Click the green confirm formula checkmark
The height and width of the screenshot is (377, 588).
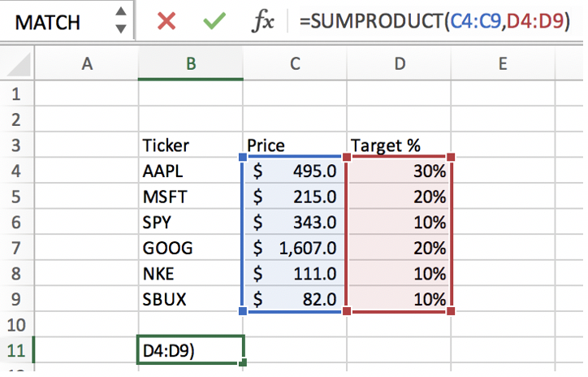pos(214,21)
